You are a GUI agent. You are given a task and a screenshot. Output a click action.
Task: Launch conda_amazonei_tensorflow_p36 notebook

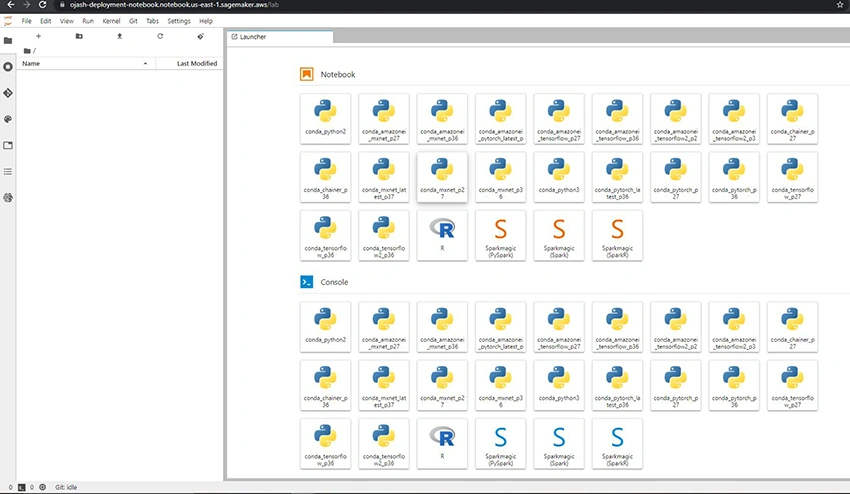(x=617, y=119)
